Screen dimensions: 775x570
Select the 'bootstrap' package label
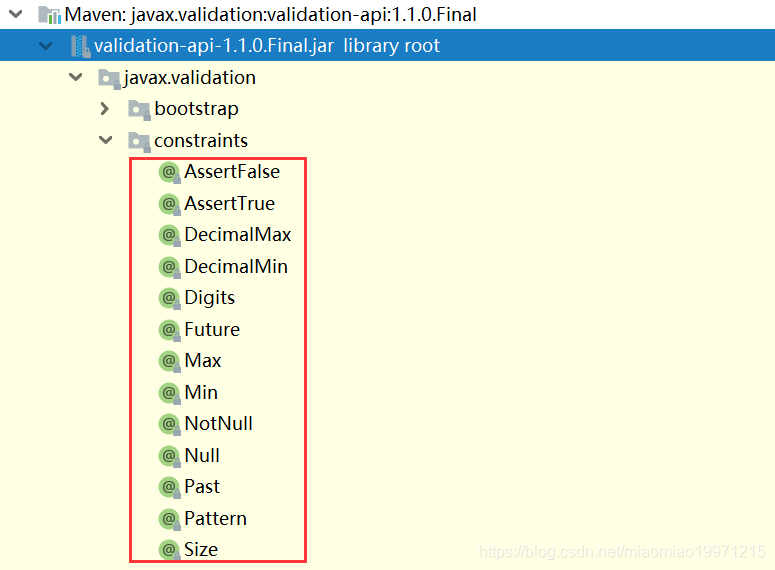[197, 109]
